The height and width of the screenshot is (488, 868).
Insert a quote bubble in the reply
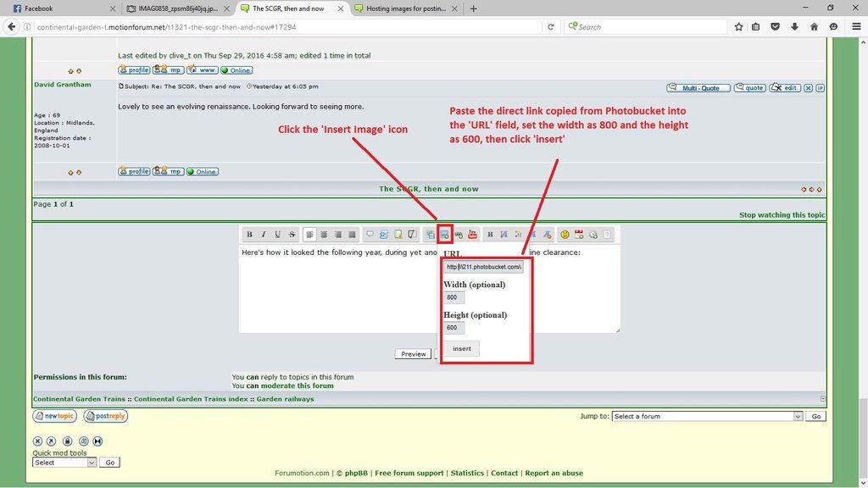(x=370, y=235)
